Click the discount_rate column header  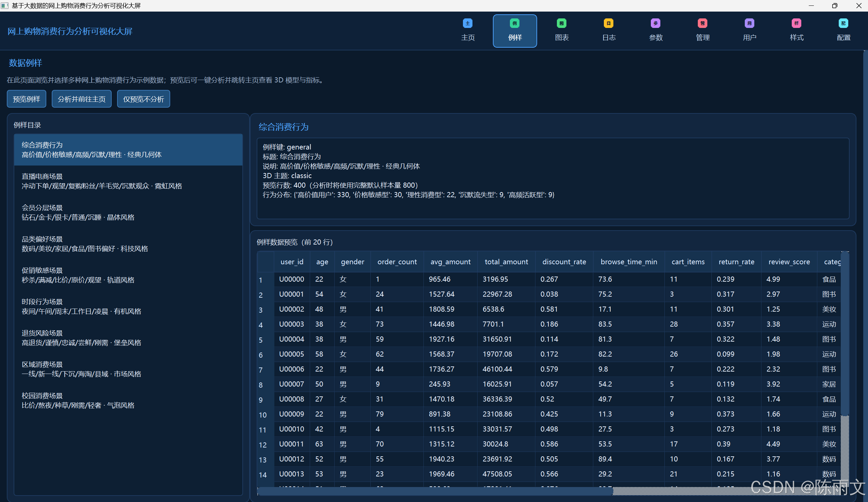coord(564,262)
